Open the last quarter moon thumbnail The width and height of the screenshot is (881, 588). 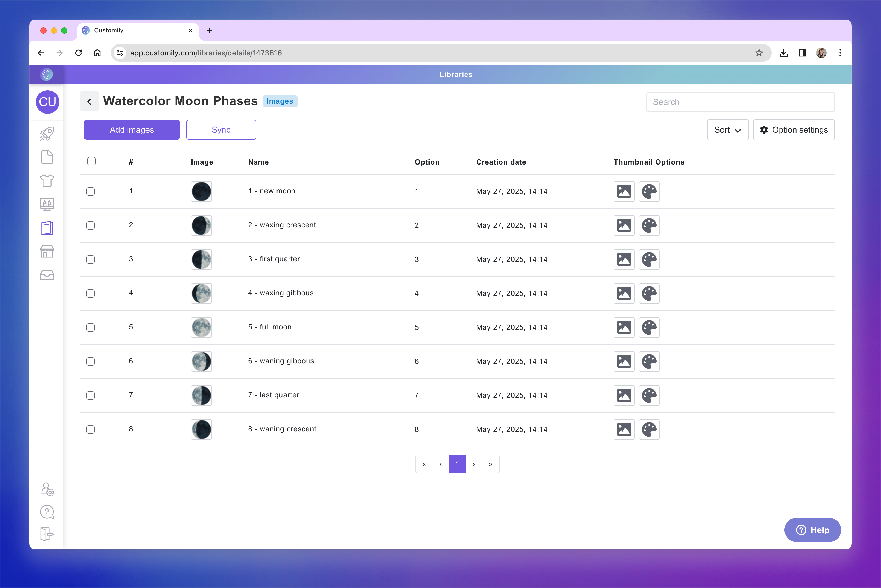pos(201,395)
